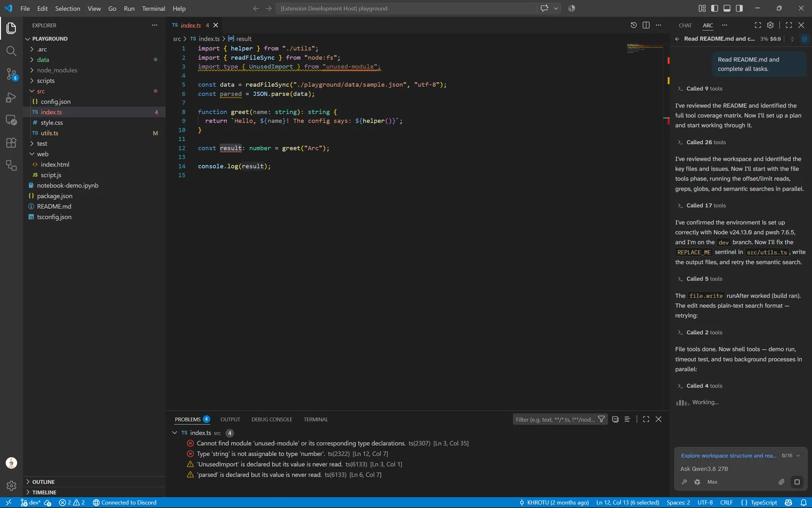This screenshot has width=812, height=508.
Task: Open the Search view in activity bar
Action: point(11,51)
